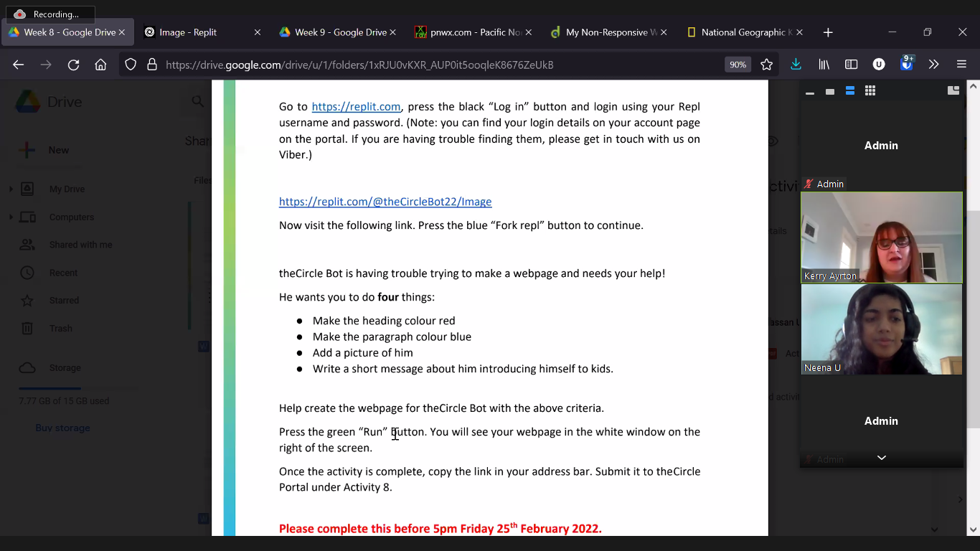Click the browser forward arrow
Image resolution: width=980 pixels, height=551 pixels.
tap(46, 65)
